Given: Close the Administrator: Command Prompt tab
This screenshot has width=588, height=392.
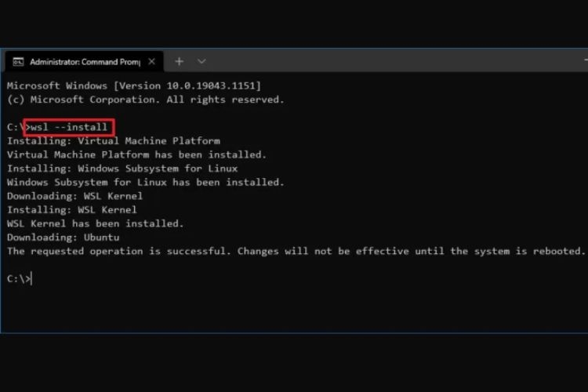Looking at the screenshot, I should [x=151, y=61].
